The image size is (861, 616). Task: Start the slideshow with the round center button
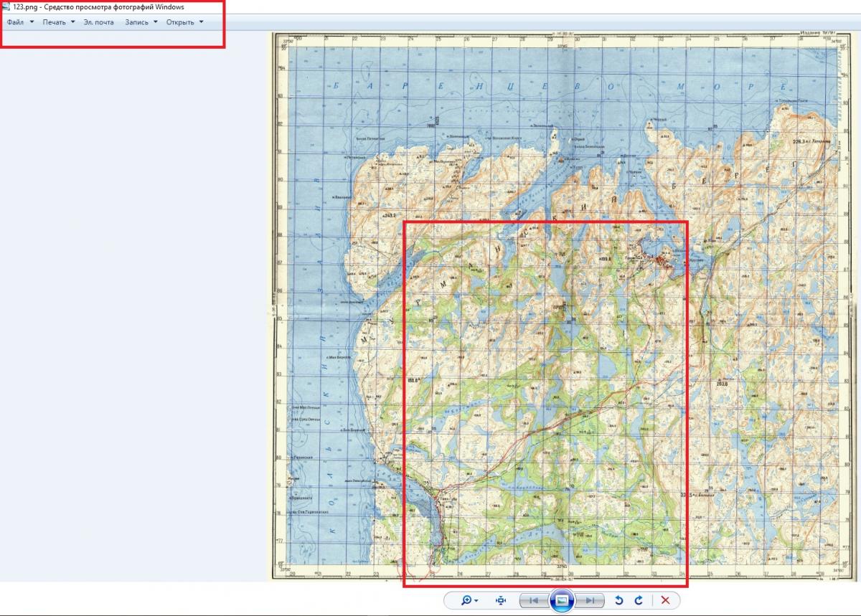pos(562,600)
